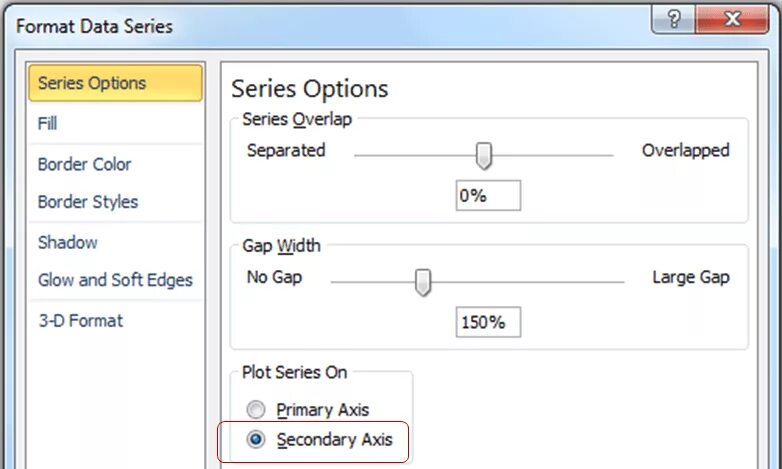Click the Help question mark button
This screenshot has height=469, width=782.
tap(677, 21)
